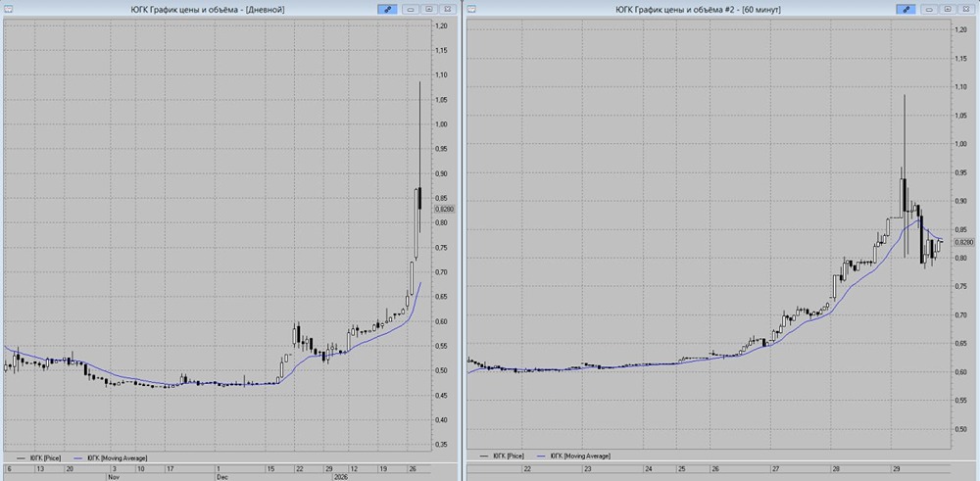Minimize the daily chart window

click(x=410, y=9)
